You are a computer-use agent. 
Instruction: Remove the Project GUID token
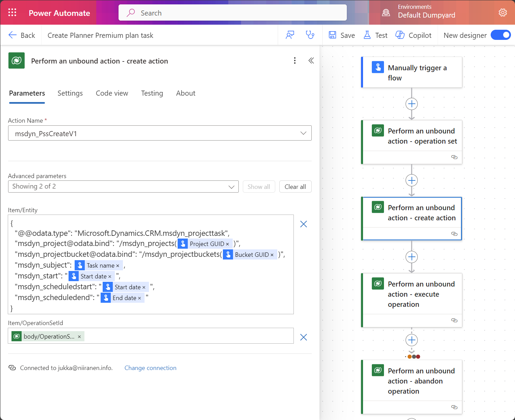click(227, 244)
